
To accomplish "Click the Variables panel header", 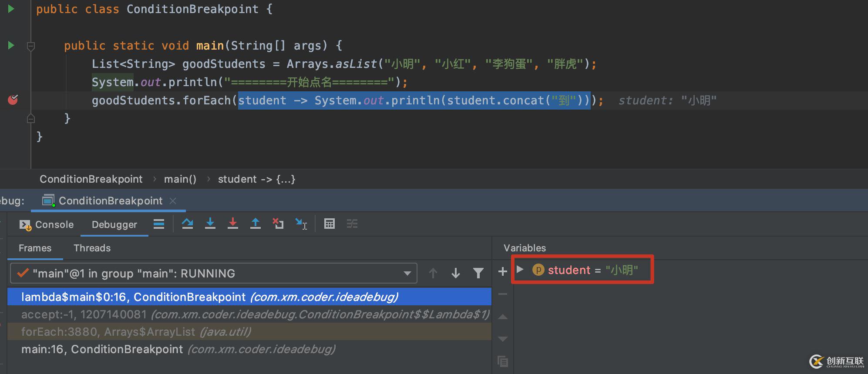I will coord(525,248).
